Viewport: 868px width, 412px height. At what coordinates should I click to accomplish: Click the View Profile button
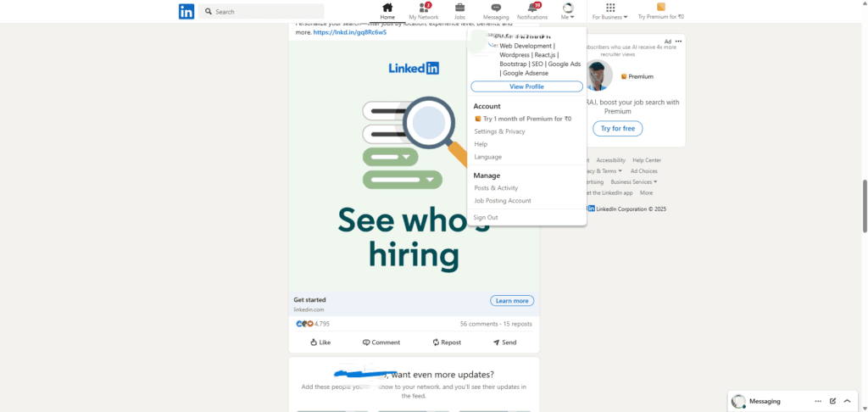pyautogui.click(x=526, y=86)
